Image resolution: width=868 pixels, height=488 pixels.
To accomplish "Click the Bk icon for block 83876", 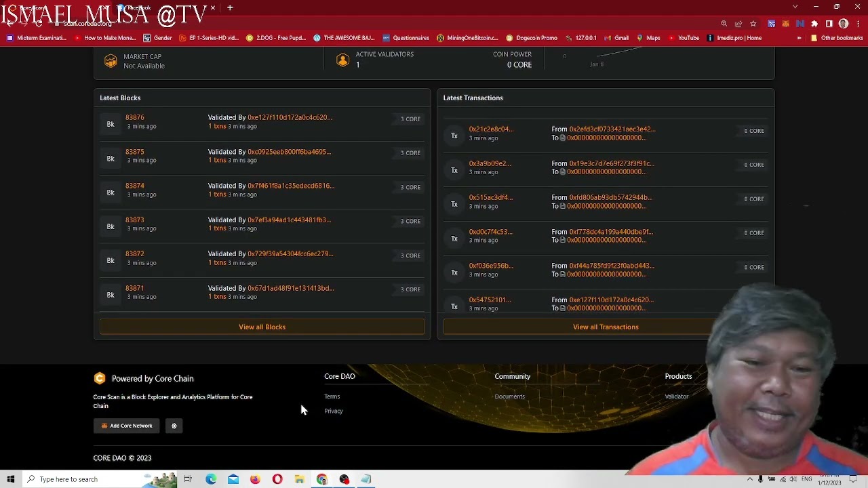I will click(x=111, y=124).
